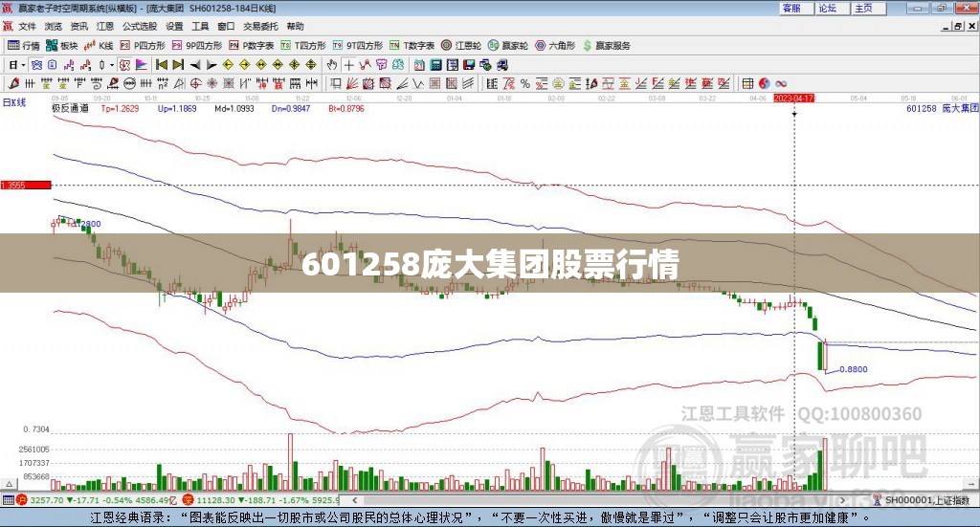Select the percent % retracement tool
Screen dimensions: 980x527
point(525,83)
